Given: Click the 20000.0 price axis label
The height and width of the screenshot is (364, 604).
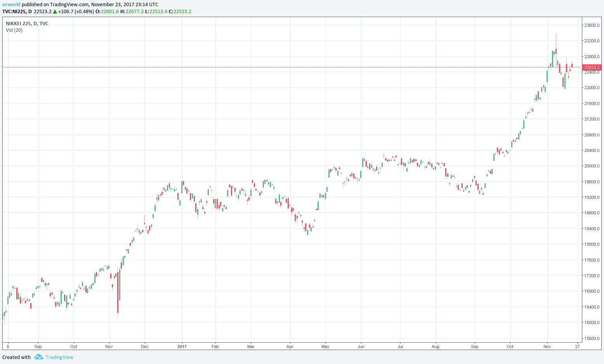Looking at the screenshot, I should pos(592,166).
